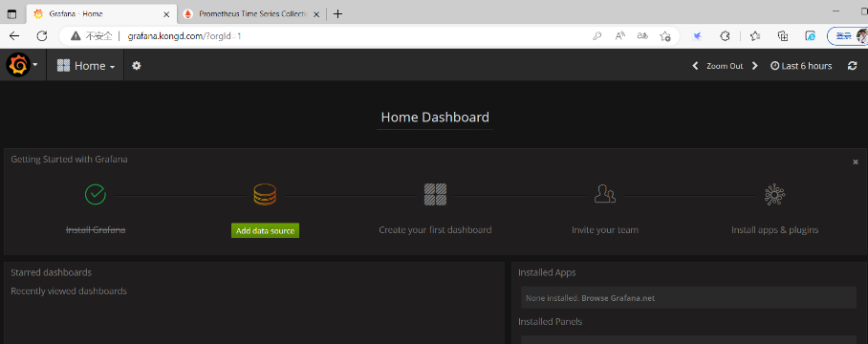Click the dashboard grid step icon
This screenshot has width=868, height=344.
tap(435, 195)
